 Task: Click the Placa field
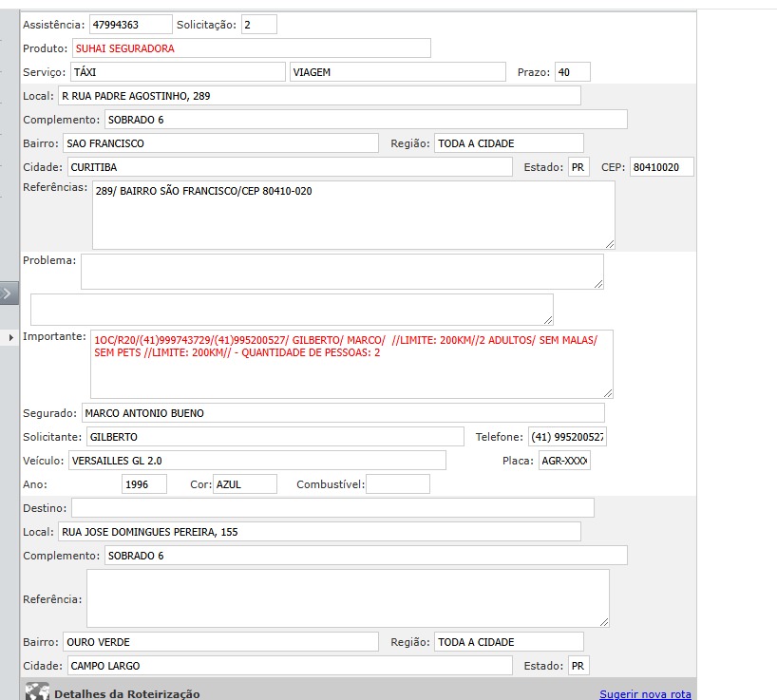pos(564,461)
